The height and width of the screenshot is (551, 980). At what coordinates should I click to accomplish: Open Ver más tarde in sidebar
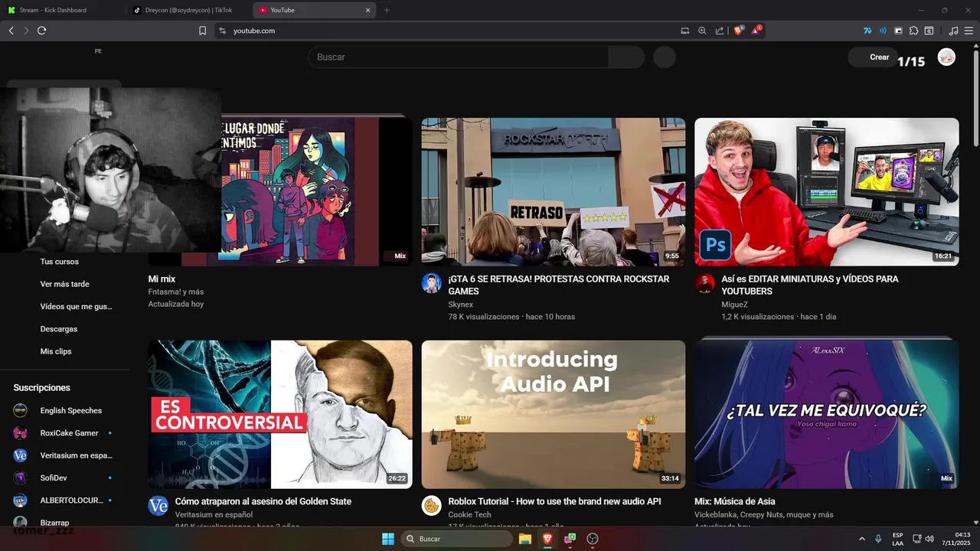[65, 284]
